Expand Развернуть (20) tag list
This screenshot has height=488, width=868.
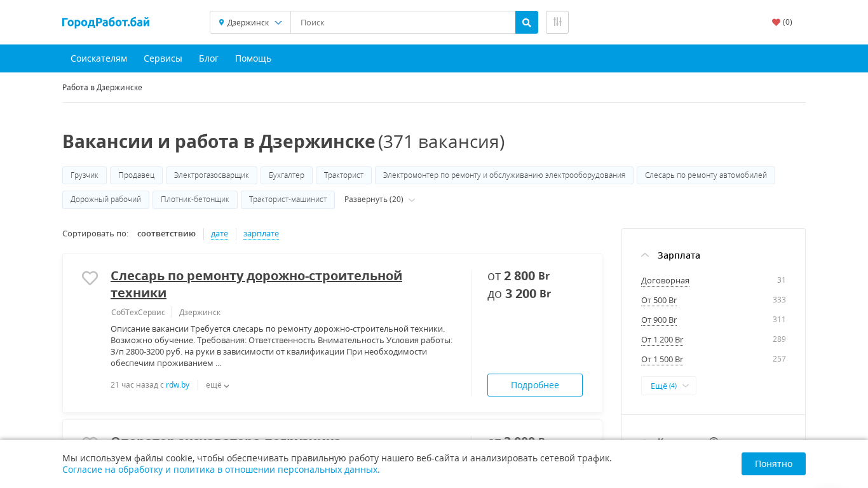pyautogui.click(x=379, y=200)
